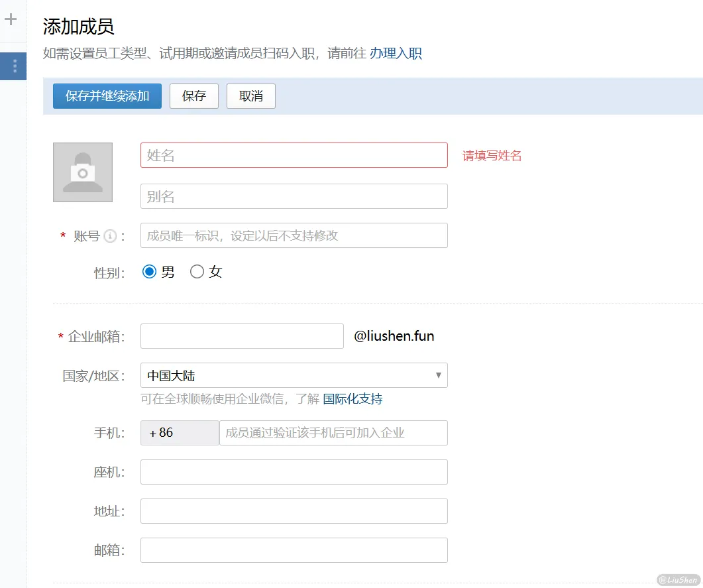Click into the 别名 alias field
Screen dimensions: 703x588
(x=294, y=196)
